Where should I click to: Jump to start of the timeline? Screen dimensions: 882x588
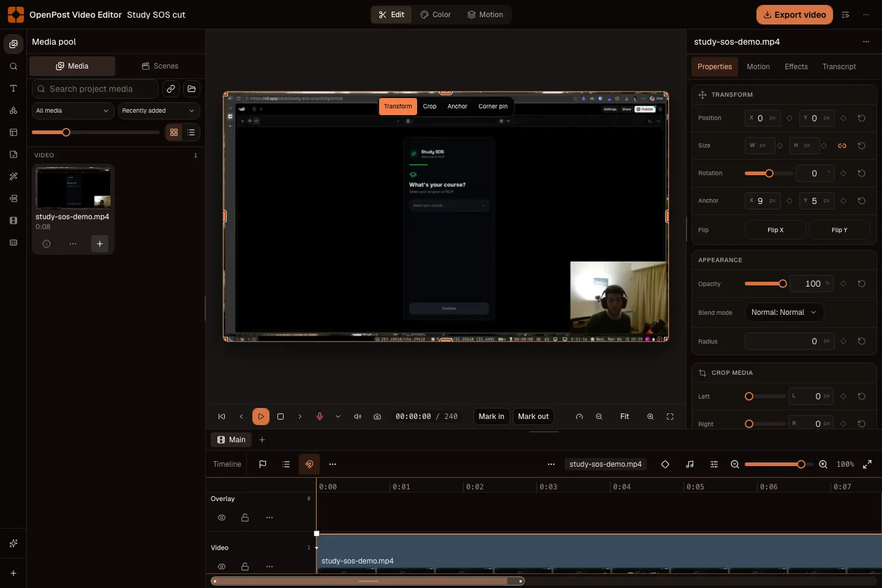click(x=222, y=417)
